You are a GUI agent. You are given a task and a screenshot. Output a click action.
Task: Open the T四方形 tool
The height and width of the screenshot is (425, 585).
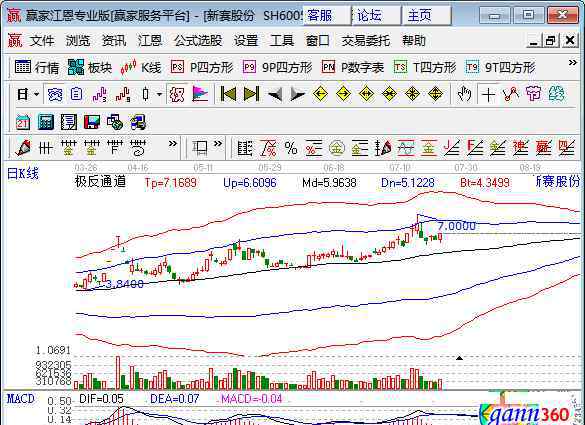click(x=425, y=68)
